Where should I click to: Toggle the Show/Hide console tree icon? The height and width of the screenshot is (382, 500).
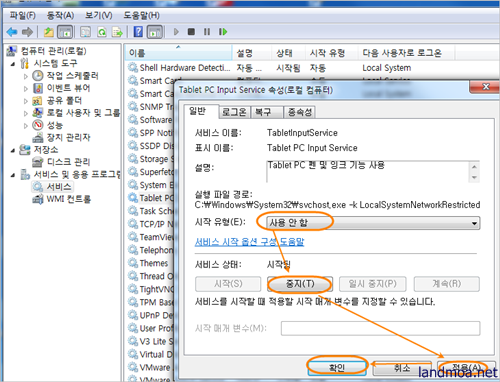[65, 32]
